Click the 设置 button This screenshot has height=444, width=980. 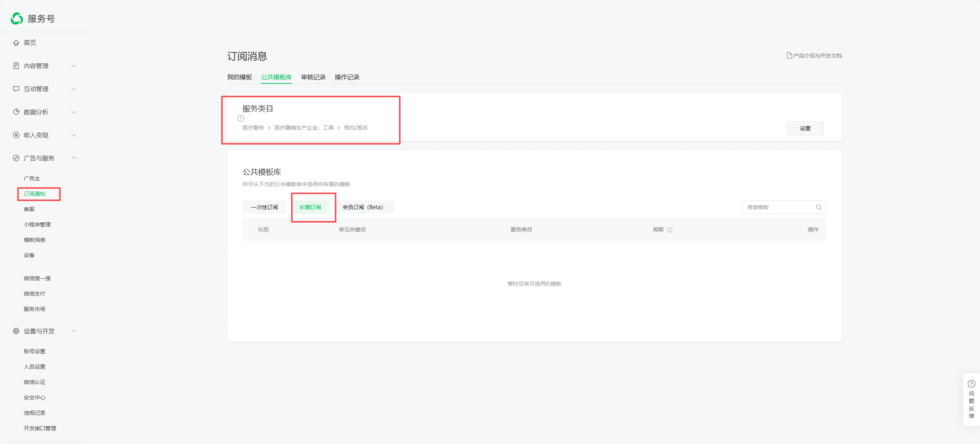[805, 128]
